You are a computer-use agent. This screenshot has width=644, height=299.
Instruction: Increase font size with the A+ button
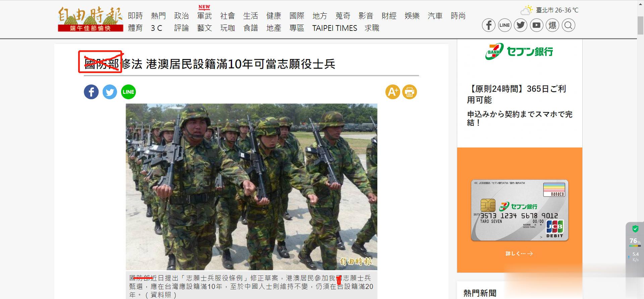pyautogui.click(x=393, y=92)
